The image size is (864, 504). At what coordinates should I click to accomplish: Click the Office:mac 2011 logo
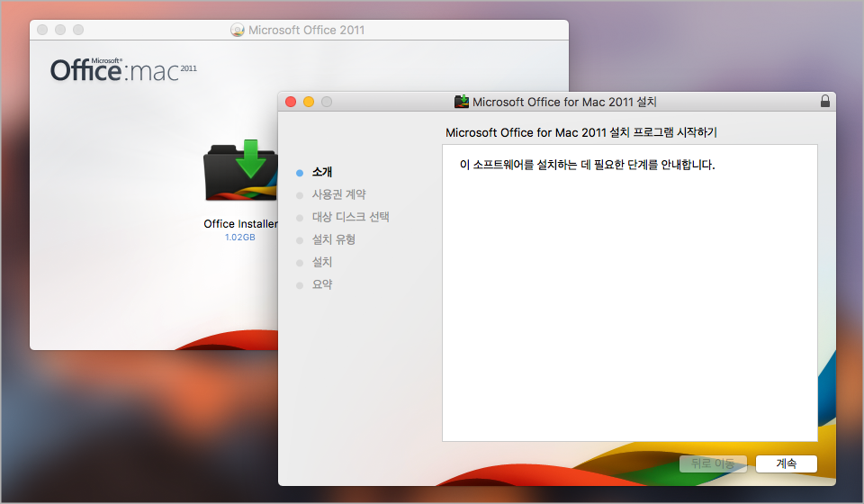(x=123, y=70)
